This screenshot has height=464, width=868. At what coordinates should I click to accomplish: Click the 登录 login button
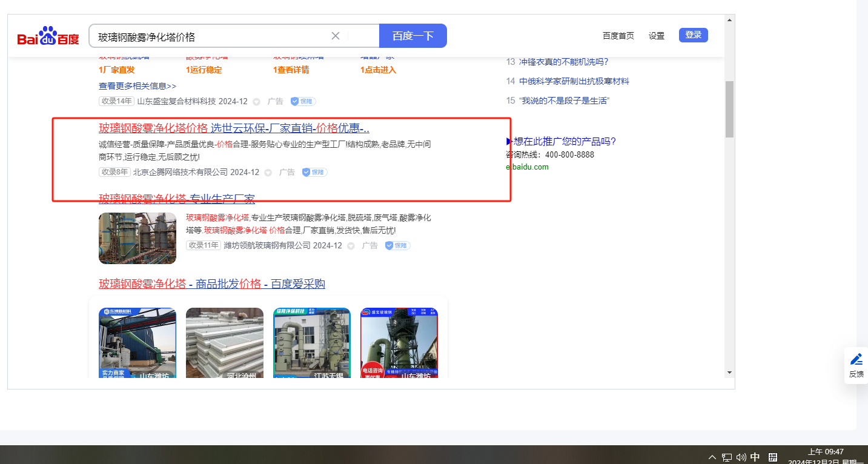click(693, 35)
